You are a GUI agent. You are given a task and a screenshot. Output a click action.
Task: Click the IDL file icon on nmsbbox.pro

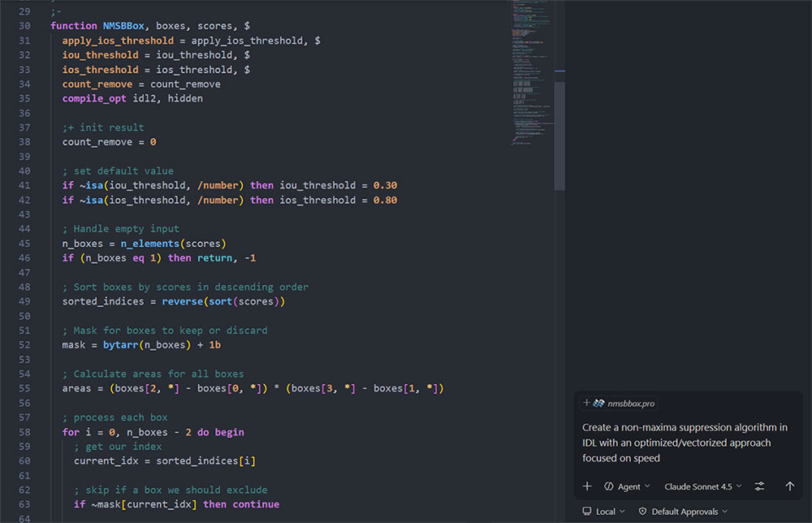point(598,403)
